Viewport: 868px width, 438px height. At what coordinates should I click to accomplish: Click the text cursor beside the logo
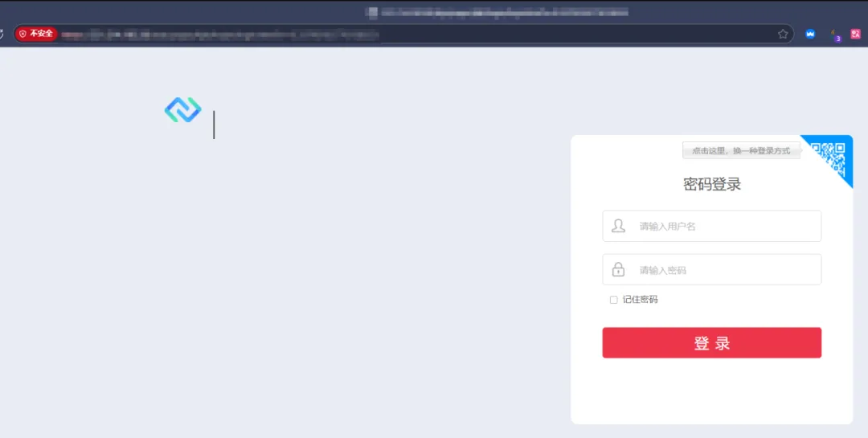(215, 125)
